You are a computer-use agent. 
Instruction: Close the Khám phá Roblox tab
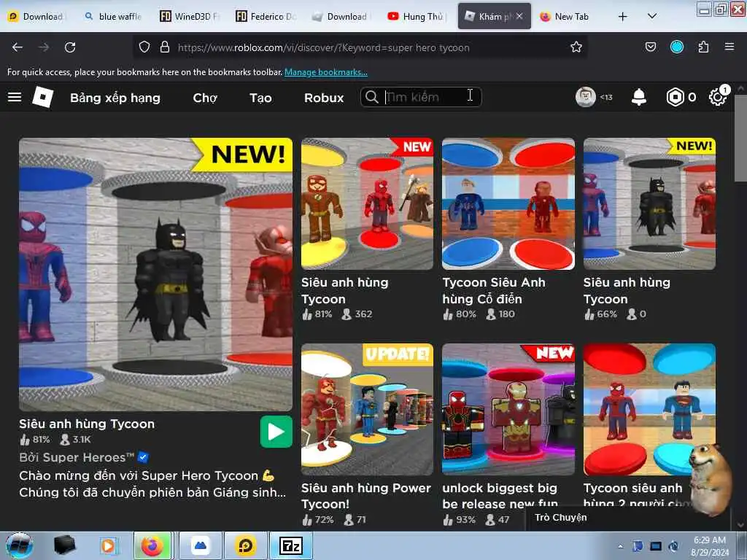point(519,16)
